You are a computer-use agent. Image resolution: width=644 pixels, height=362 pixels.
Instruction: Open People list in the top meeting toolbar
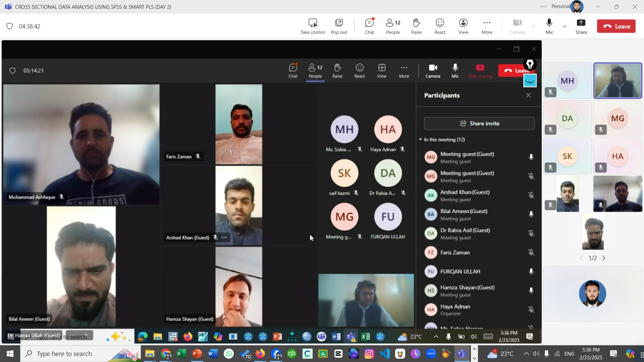[x=393, y=27]
